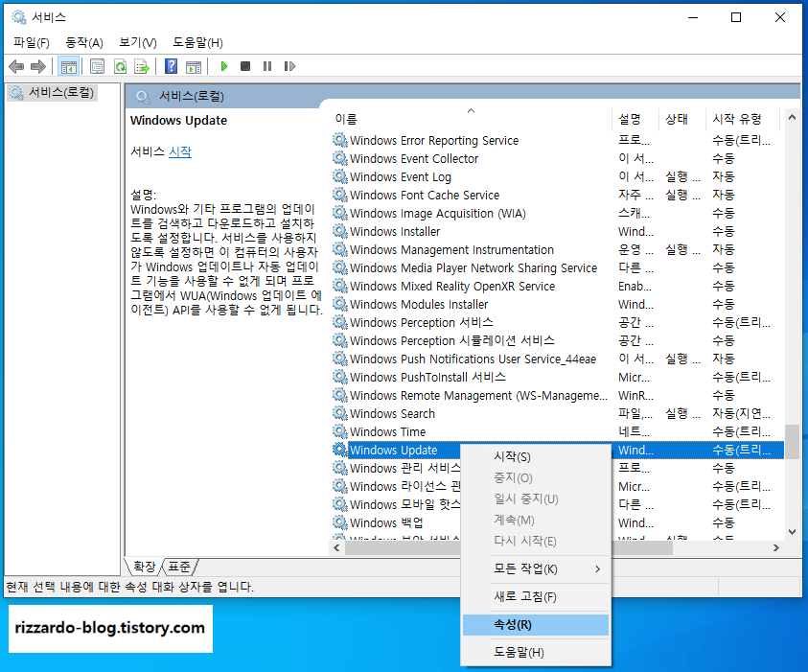This screenshot has height=672, width=808.
Task: Click the gear icon beside Windows Update row
Action: [x=339, y=450]
